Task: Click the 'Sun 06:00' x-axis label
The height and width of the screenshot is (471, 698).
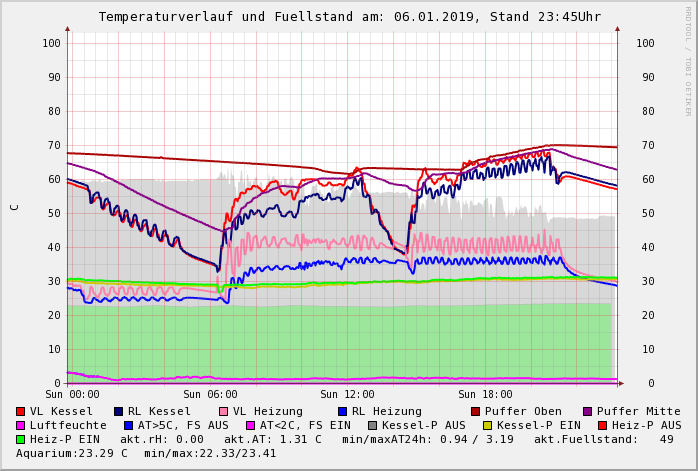Action: [211, 395]
